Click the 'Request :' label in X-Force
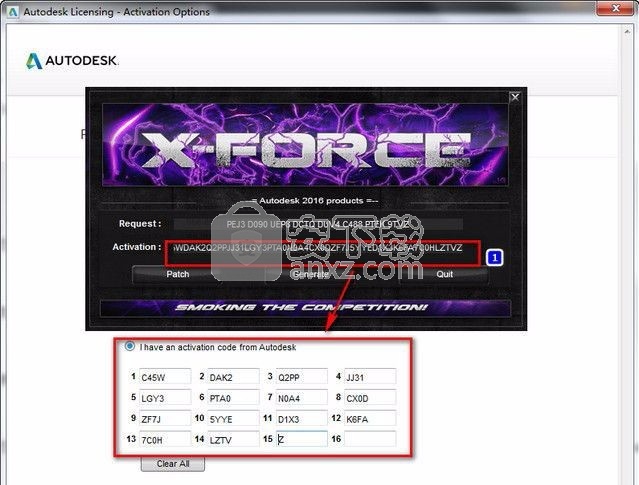 point(140,224)
